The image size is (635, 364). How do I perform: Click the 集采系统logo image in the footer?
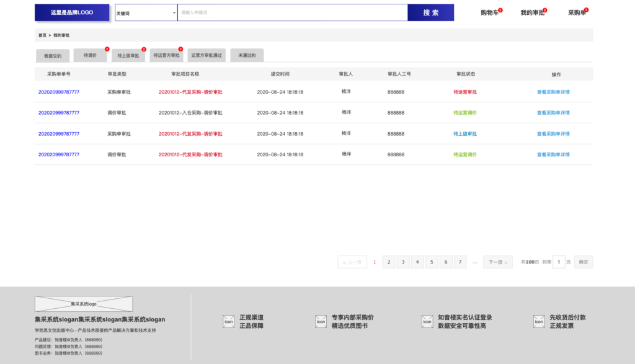[84, 304]
